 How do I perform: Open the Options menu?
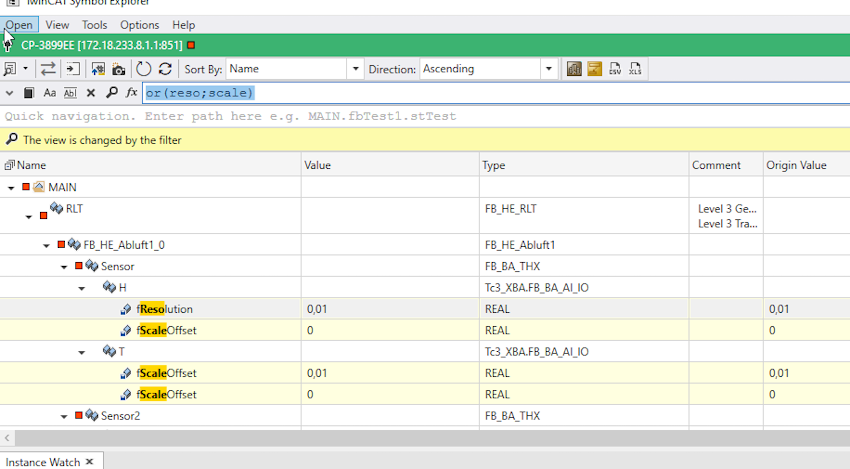139,25
